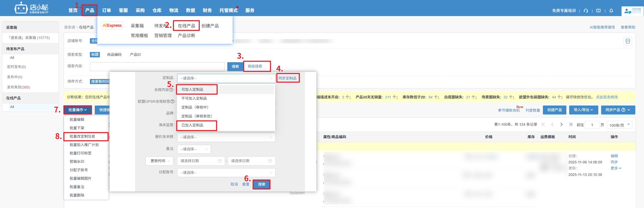Open 在线产品 in the product menu

click(186, 26)
